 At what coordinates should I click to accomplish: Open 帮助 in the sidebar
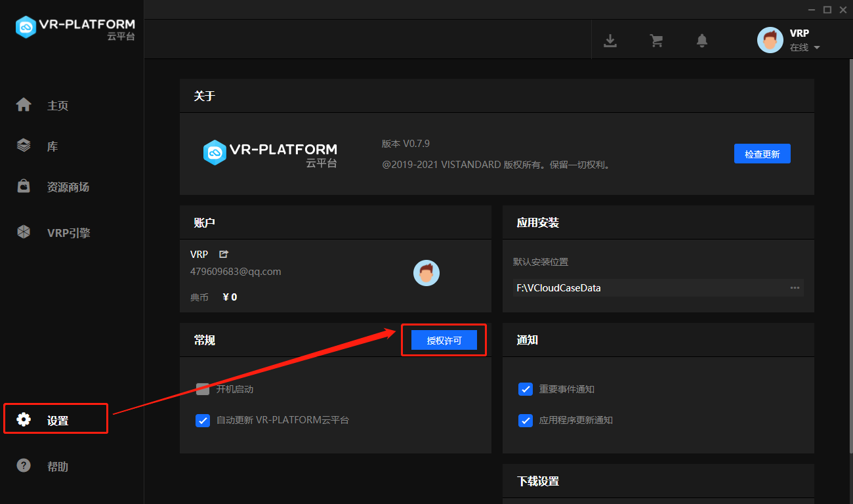tap(58, 467)
